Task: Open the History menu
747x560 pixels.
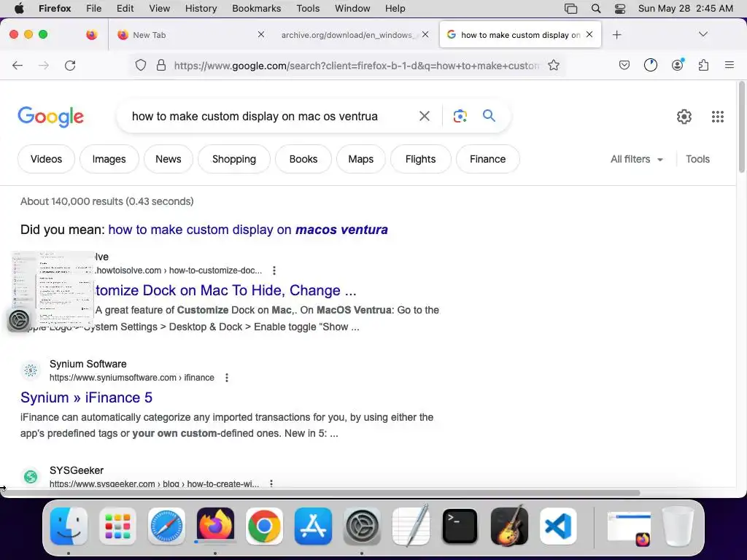Action: 201,8
